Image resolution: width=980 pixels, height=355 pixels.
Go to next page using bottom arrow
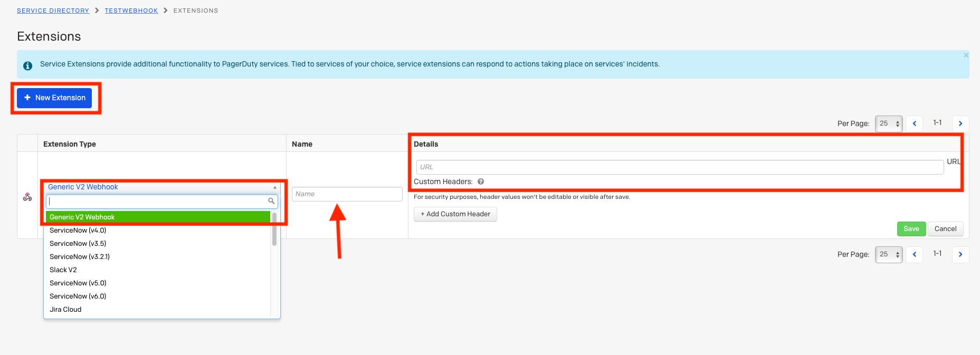[x=960, y=254]
